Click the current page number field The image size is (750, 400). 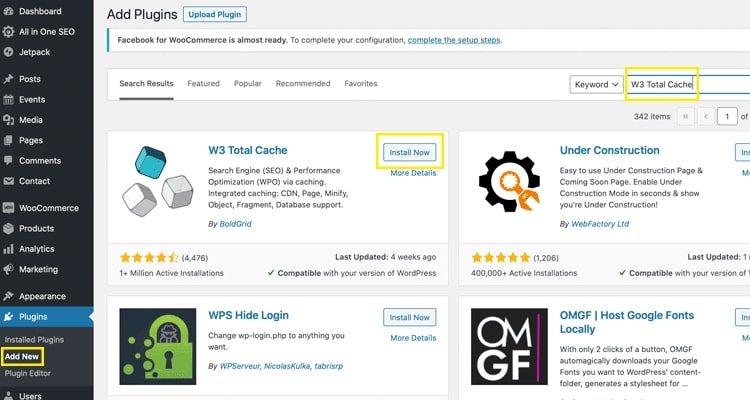click(727, 116)
